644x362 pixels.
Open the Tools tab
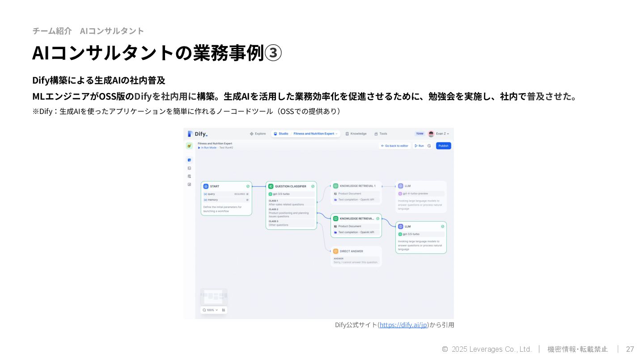tap(381, 134)
